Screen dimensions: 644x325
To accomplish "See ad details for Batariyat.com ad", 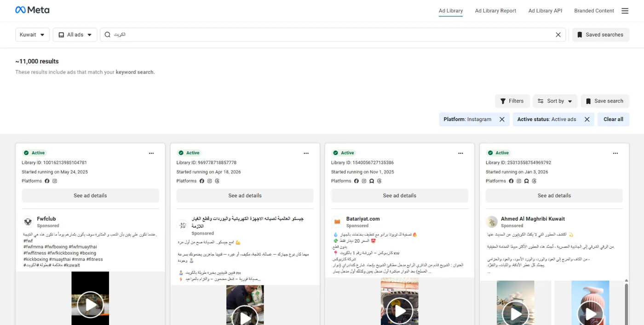I will (399, 195).
